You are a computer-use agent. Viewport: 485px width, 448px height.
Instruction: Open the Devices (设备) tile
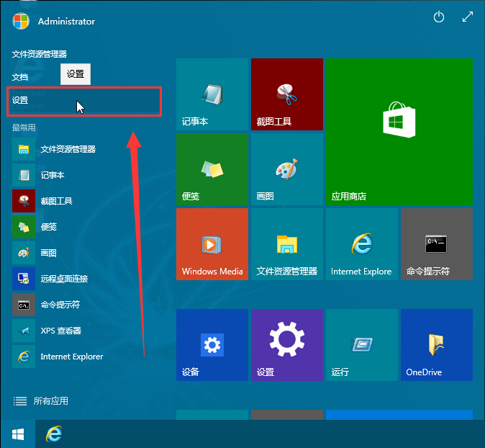point(212,345)
